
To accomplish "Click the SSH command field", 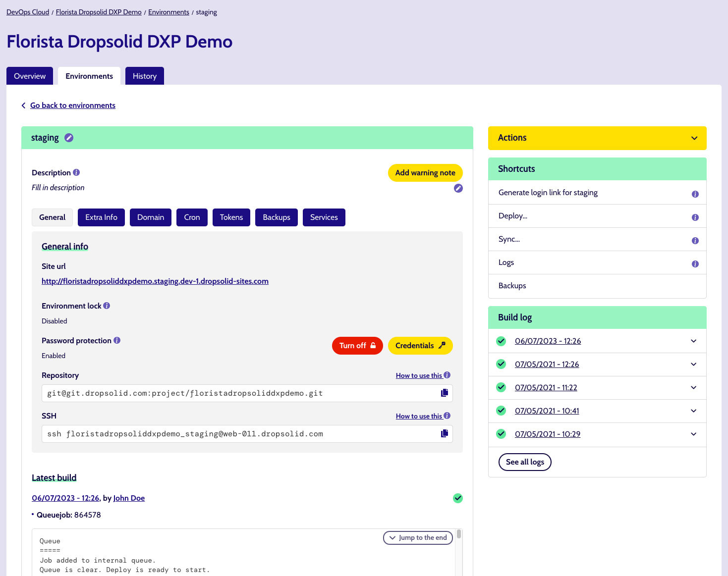I will pos(247,434).
